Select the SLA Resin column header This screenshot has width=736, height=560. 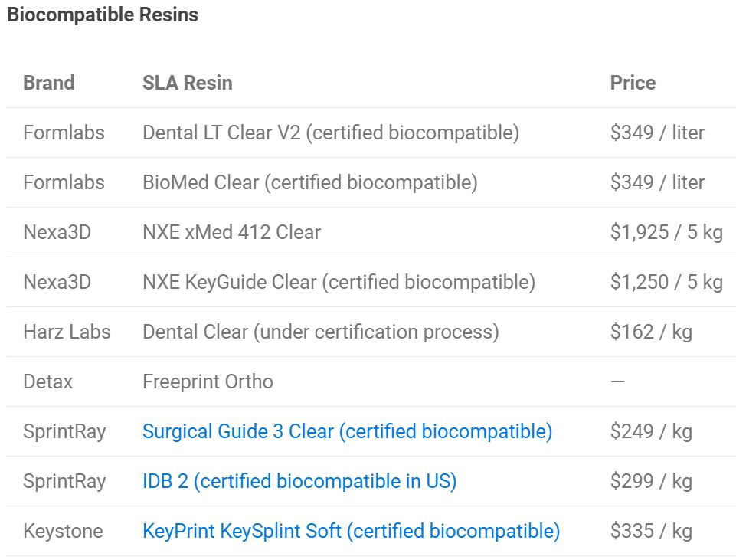(188, 83)
